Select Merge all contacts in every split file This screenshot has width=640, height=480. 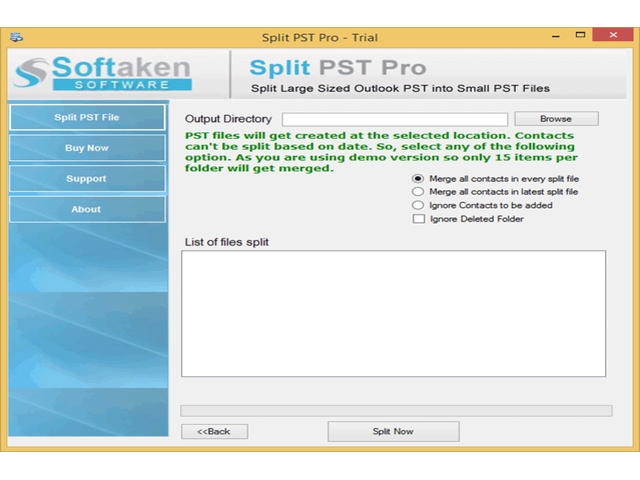[418, 179]
